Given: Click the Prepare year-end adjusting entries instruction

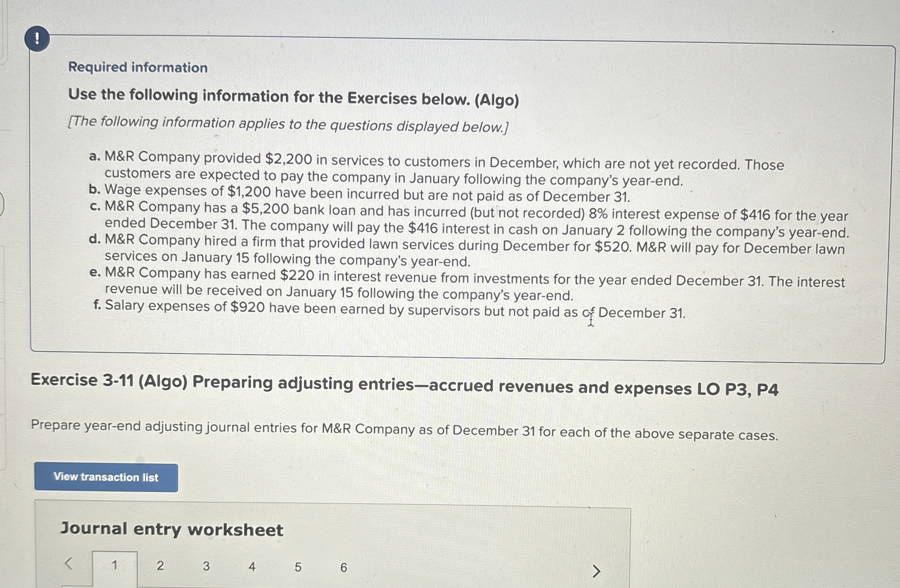Looking at the screenshot, I should [404, 430].
